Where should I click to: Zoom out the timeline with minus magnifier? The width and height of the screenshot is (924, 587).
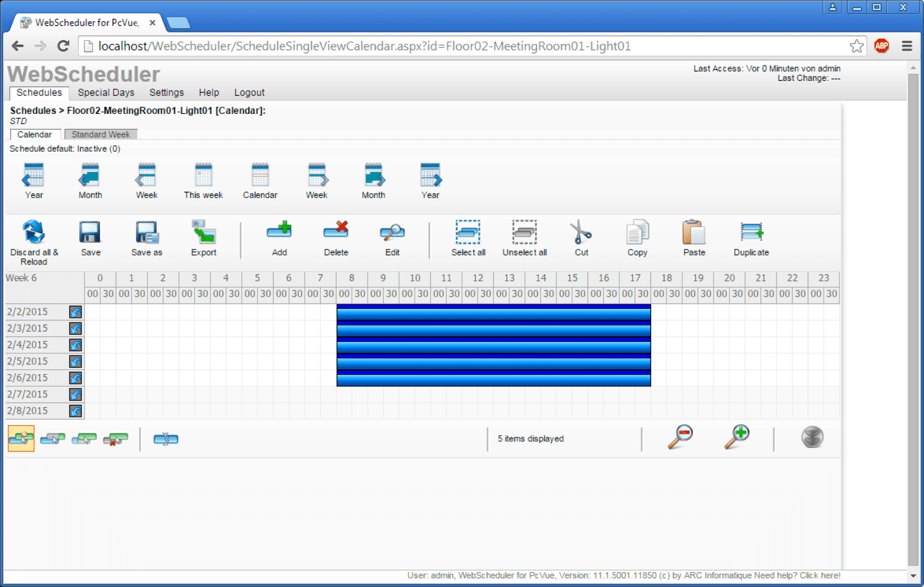(x=680, y=437)
